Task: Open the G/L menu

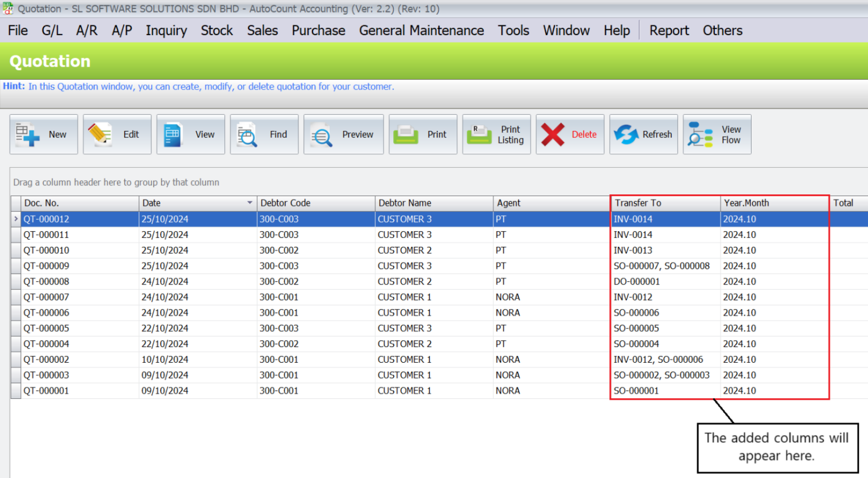Action: 52,31
